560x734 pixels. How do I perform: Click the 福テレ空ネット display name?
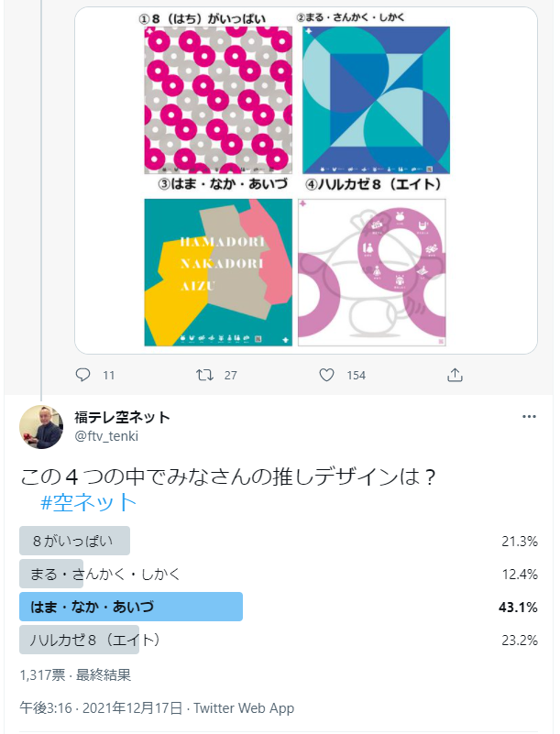pyautogui.click(x=122, y=417)
